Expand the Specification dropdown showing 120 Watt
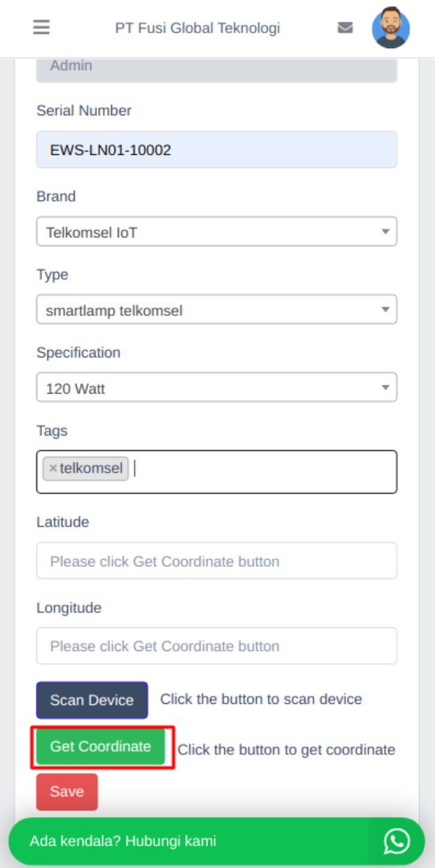Viewport: 435px width, 868px height. pyautogui.click(x=216, y=388)
